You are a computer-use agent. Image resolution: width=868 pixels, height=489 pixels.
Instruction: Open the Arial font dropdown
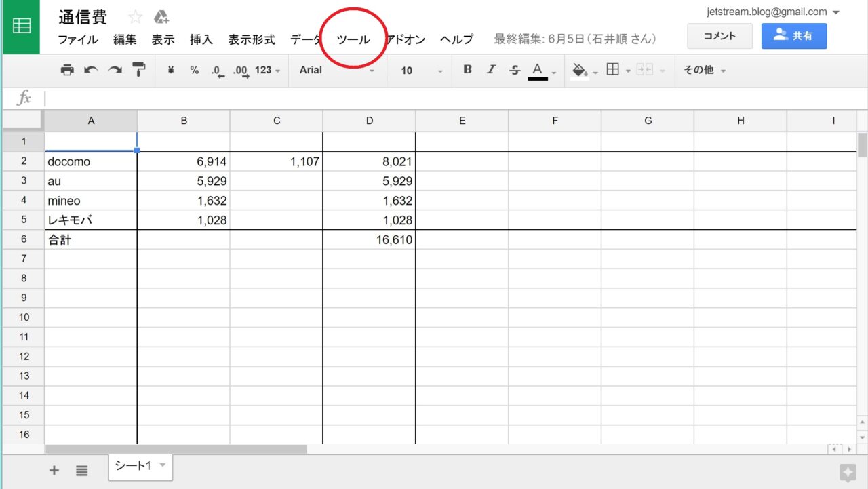coord(337,70)
